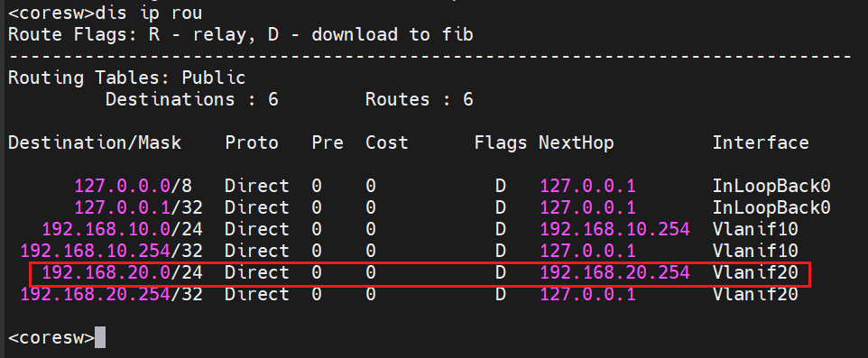868x358 pixels.
Task: Click the "Flags" column header
Action: 501,142
